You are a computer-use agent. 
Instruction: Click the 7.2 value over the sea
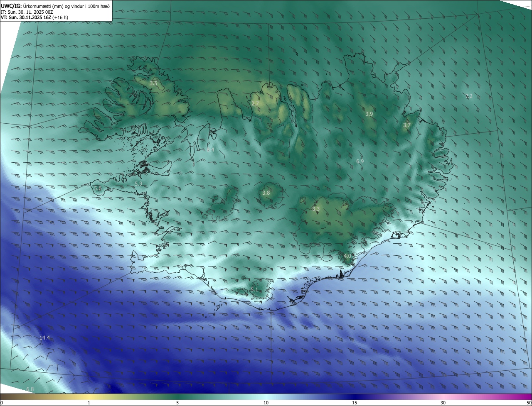pos(469,96)
